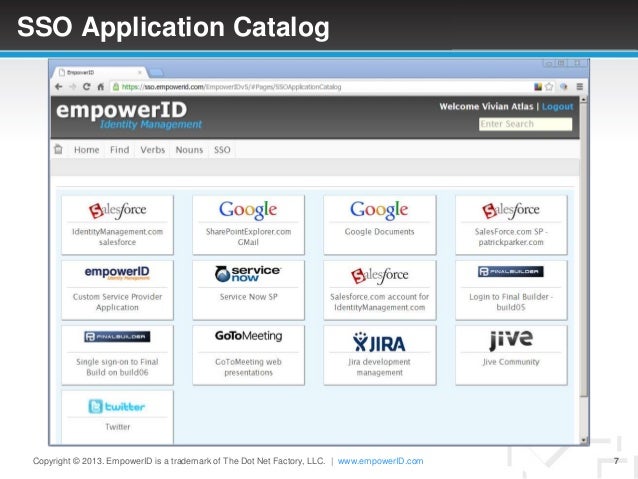
Task: Open the IdentityManagement.com salesforce app tile
Action: [x=117, y=225]
